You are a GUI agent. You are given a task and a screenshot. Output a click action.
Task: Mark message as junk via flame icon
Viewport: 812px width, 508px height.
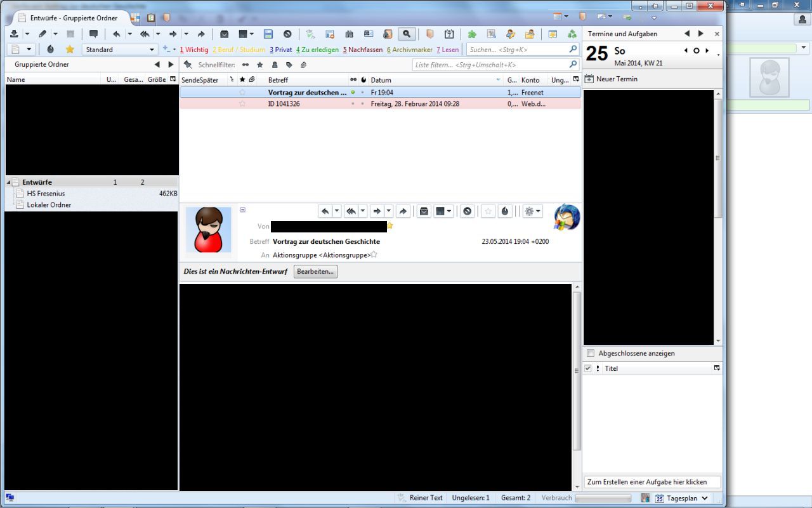point(505,211)
